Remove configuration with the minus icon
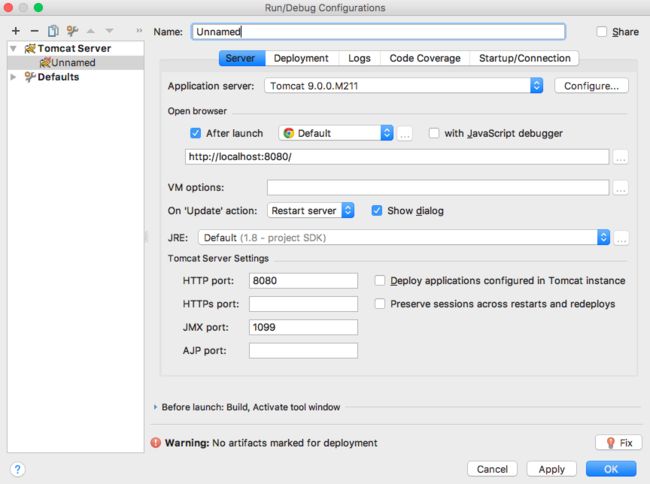 [35, 31]
